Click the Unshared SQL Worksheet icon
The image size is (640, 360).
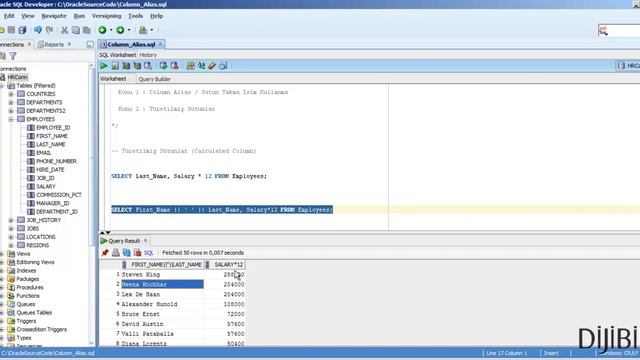190,66
